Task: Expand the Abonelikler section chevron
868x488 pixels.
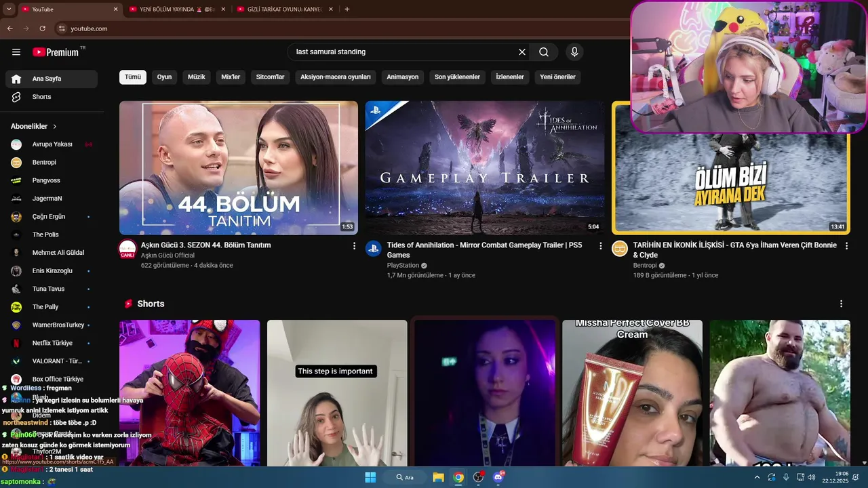Action: pyautogui.click(x=55, y=126)
